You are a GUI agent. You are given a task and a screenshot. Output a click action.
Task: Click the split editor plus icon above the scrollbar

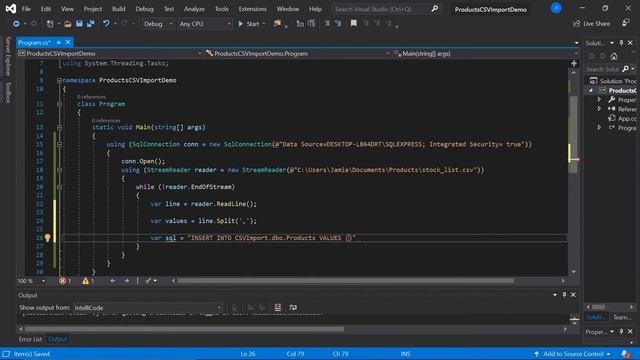click(574, 64)
